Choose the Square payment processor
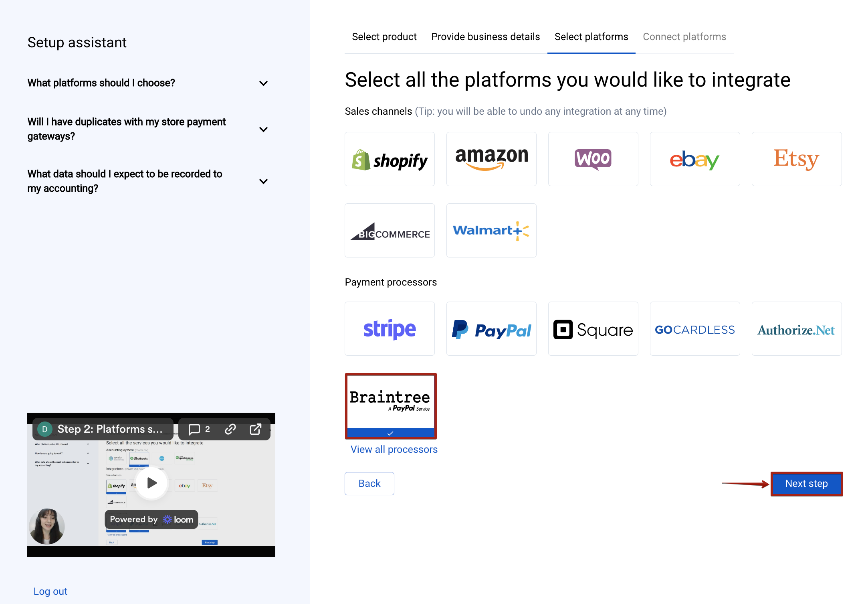 [593, 328]
